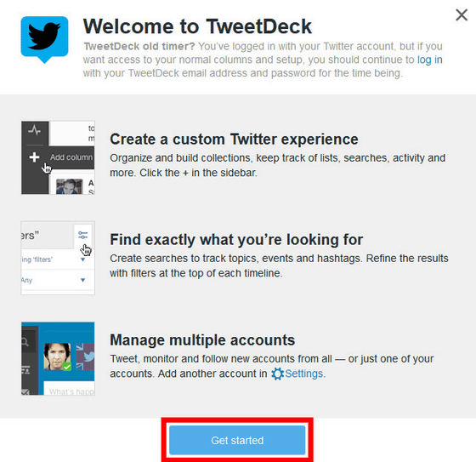
Task: Click the search magnifier icon in the accounts preview
Action: [25, 342]
